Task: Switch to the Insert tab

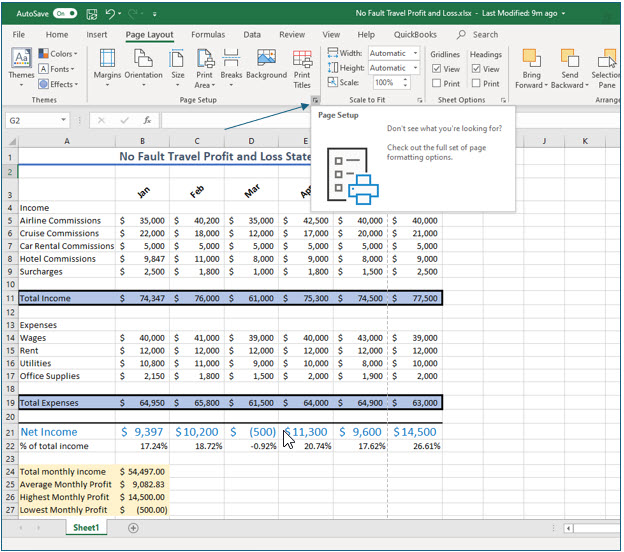Action: [x=97, y=35]
